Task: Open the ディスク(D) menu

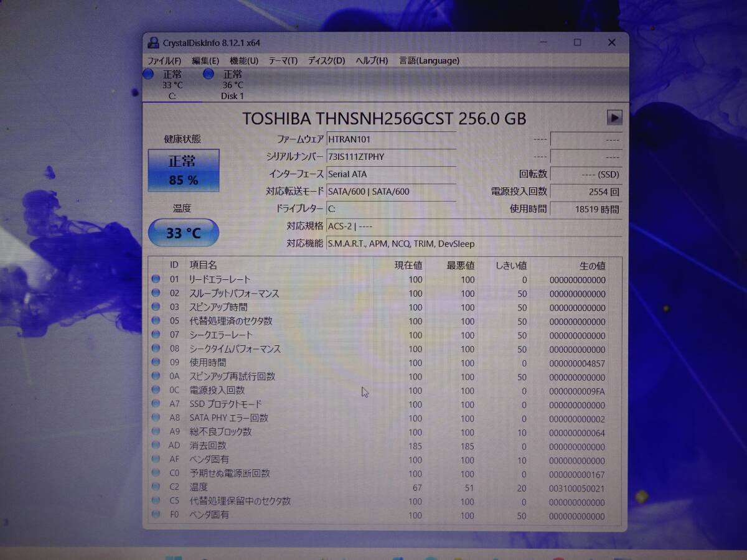Action: point(327,60)
